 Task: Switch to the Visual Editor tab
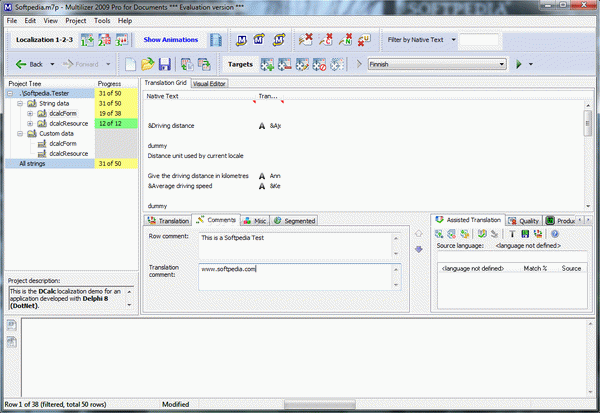209,84
